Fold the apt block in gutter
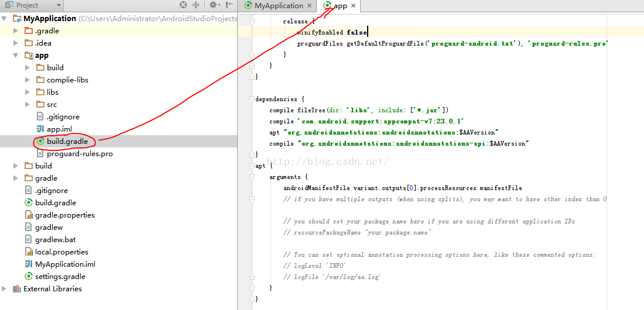The height and width of the screenshot is (310, 644). pyautogui.click(x=252, y=166)
